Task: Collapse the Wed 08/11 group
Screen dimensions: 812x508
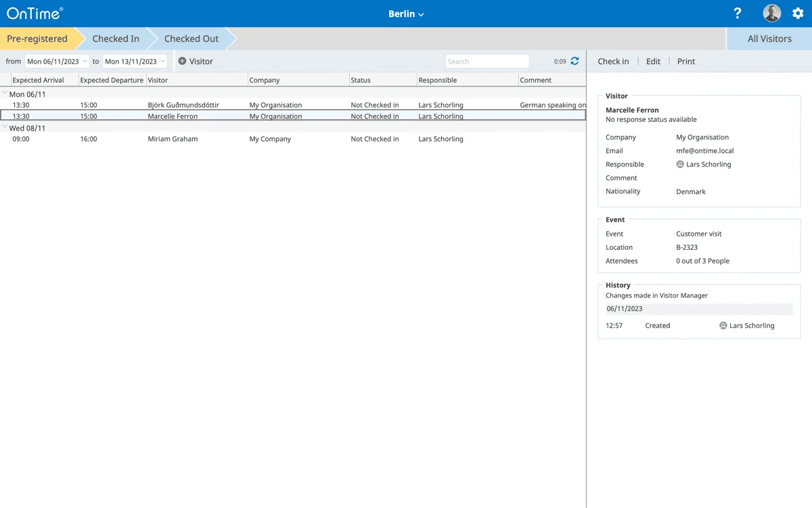Action: coord(5,127)
